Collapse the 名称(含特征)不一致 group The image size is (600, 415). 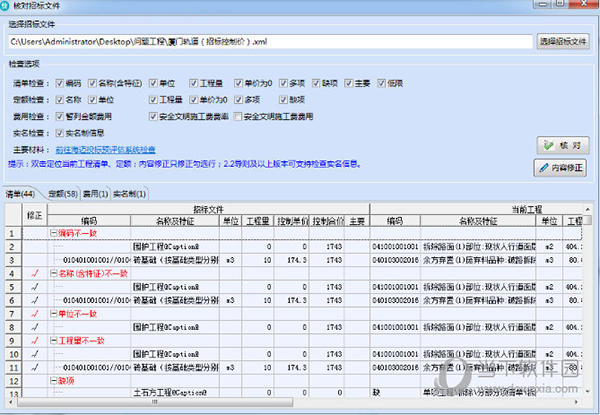click(54, 273)
